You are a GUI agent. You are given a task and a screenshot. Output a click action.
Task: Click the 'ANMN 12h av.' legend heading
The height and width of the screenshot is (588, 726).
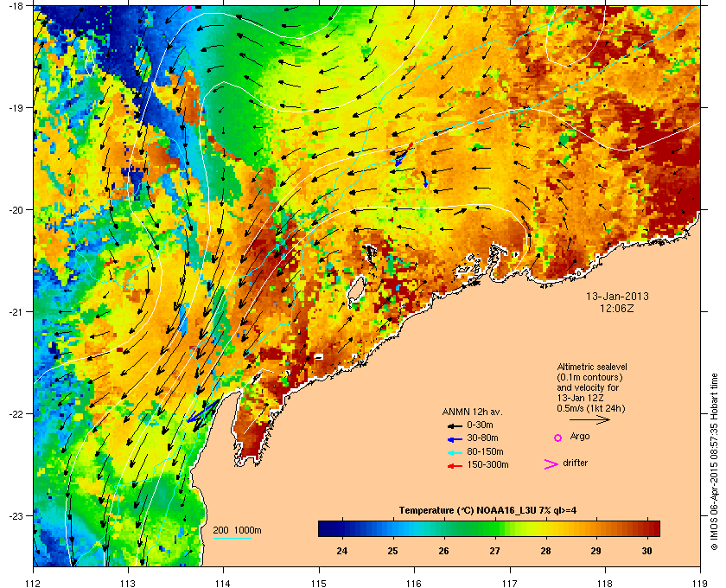point(472,412)
